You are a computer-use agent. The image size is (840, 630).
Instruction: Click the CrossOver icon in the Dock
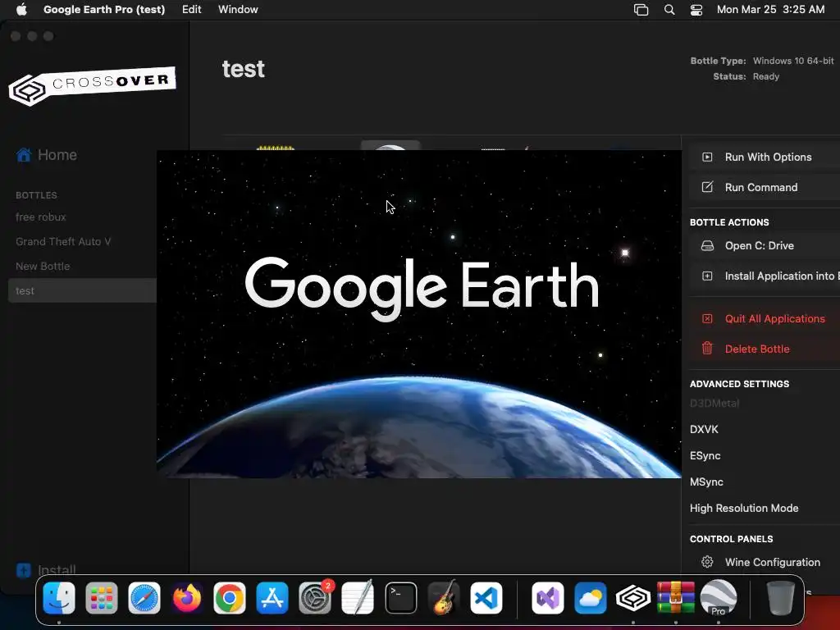tap(633, 598)
